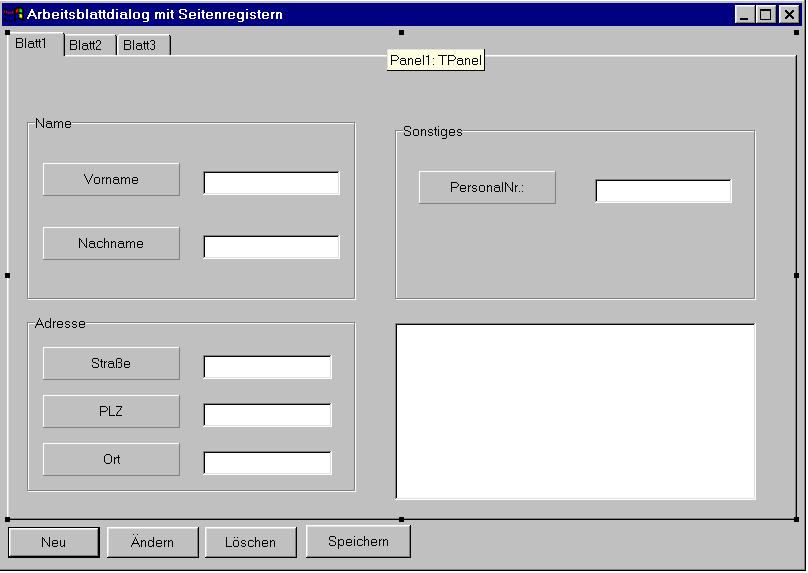This screenshot has width=808, height=573.
Task: Switch to the Blatt2 tab
Action: coord(86,45)
